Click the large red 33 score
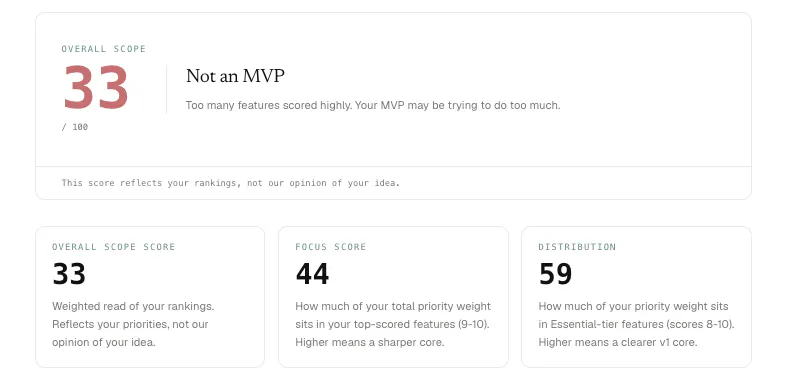This screenshot has width=788, height=380. 96,87
